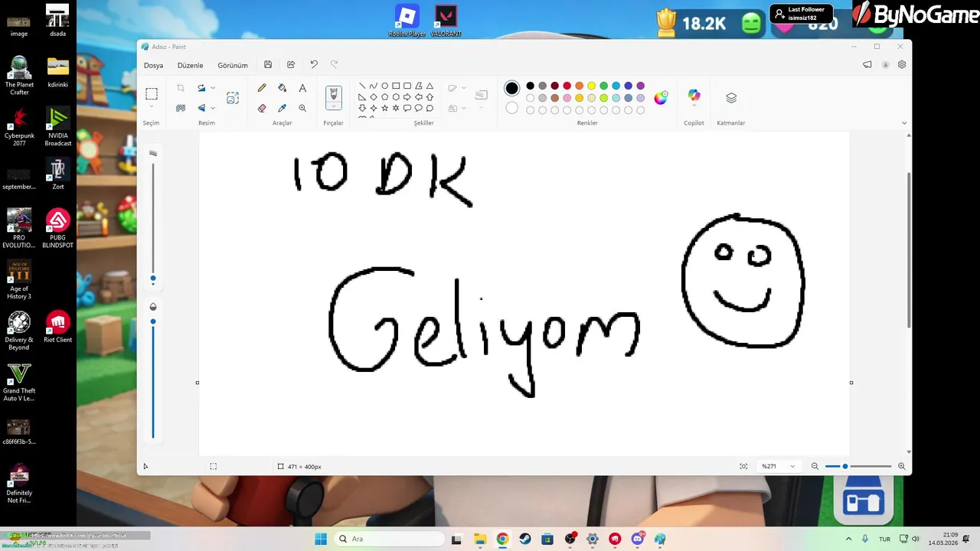Viewport: 980px width, 551px height.
Task: Click fit to window icon in status bar
Action: point(743,466)
